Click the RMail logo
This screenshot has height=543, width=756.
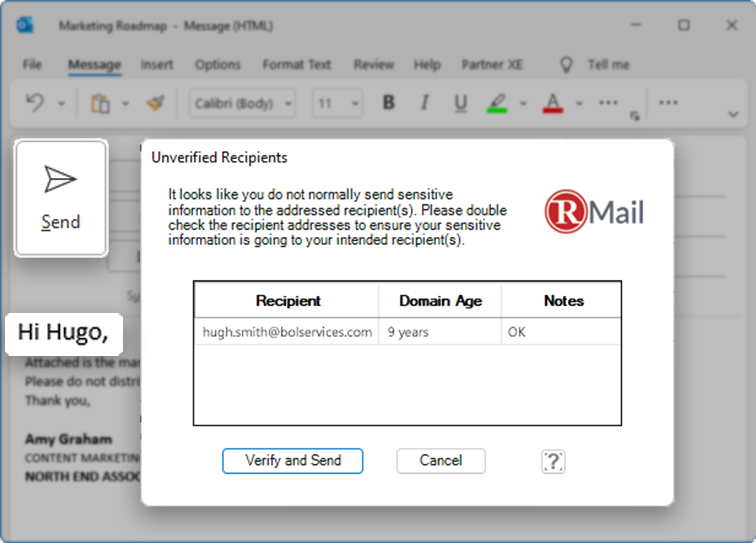coord(594,212)
